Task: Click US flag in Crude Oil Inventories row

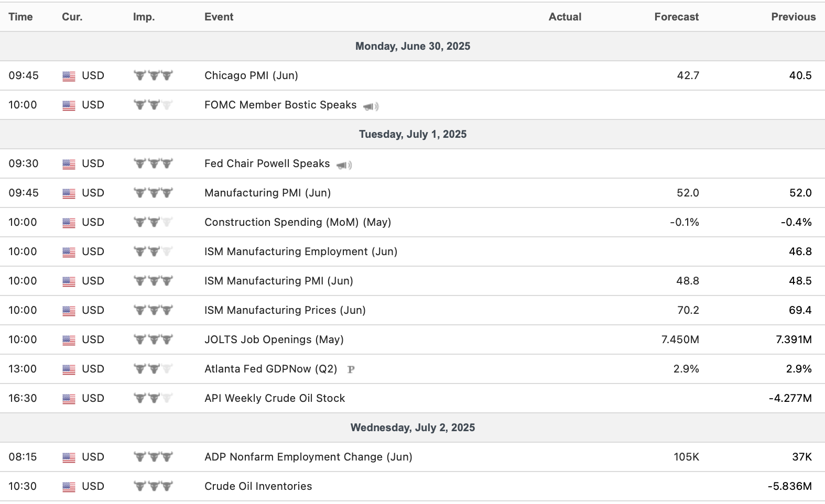Action: pyautogui.click(x=69, y=487)
